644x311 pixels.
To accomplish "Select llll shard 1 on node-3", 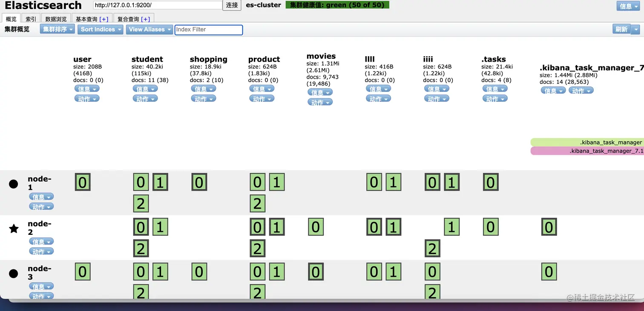I will click(x=394, y=272).
